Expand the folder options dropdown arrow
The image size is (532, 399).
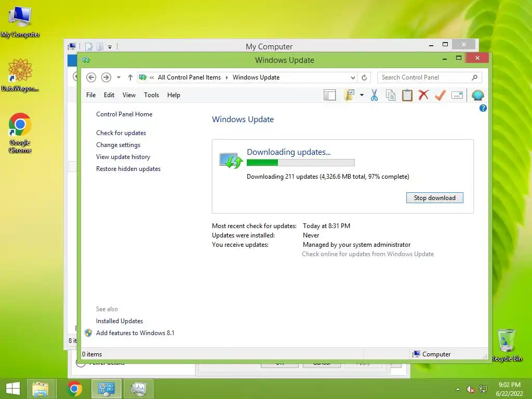[x=362, y=96]
